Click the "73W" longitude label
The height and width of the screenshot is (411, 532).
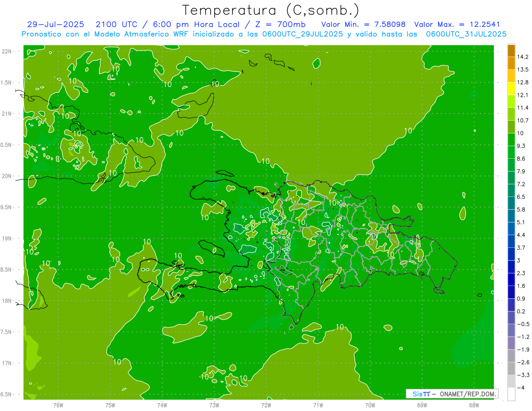click(214, 405)
